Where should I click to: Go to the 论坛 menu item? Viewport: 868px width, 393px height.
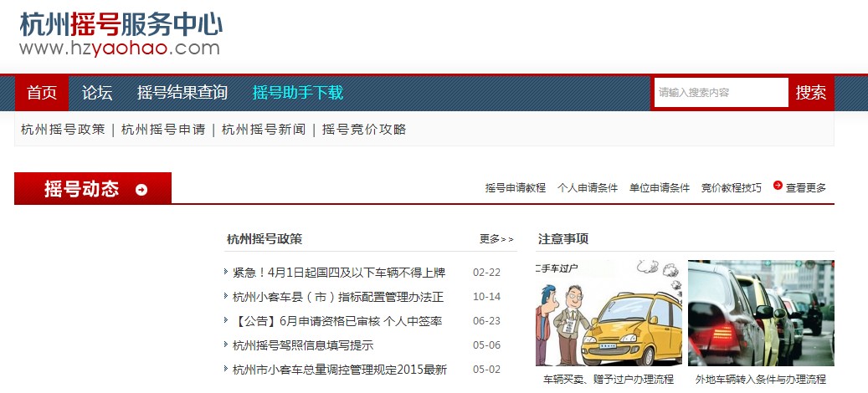tap(97, 93)
